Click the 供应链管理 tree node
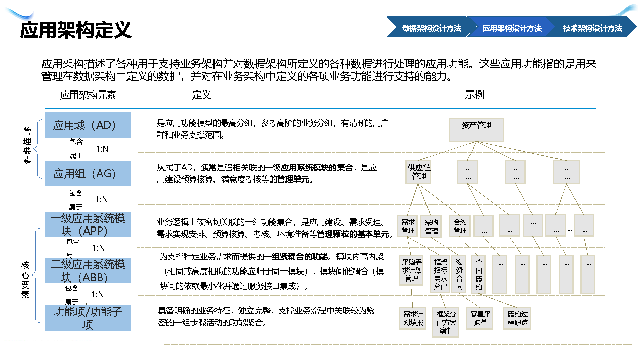 click(418, 172)
